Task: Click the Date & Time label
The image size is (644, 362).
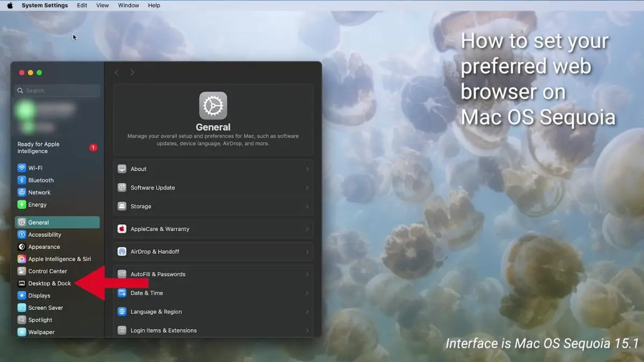Action: pyautogui.click(x=147, y=293)
